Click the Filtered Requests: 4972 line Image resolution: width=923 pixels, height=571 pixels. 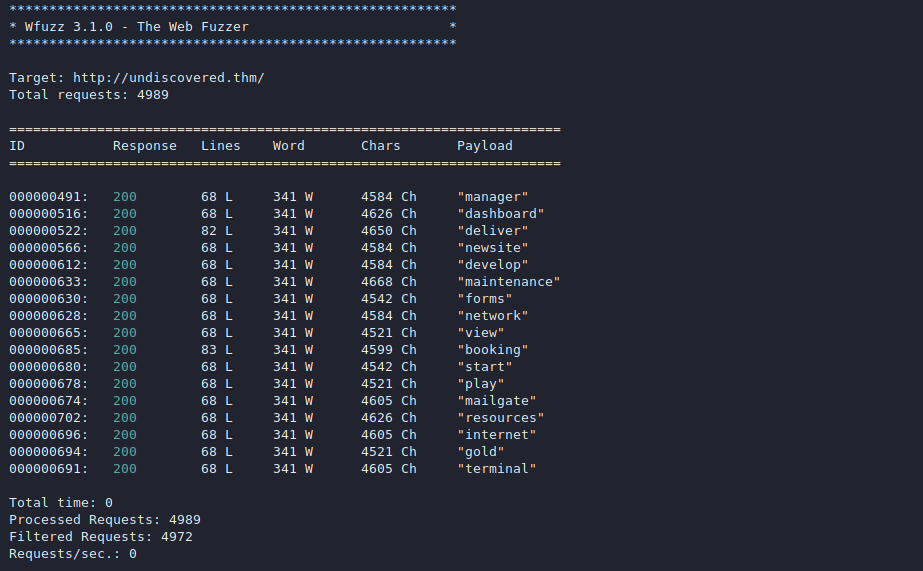[x=101, y=537]
